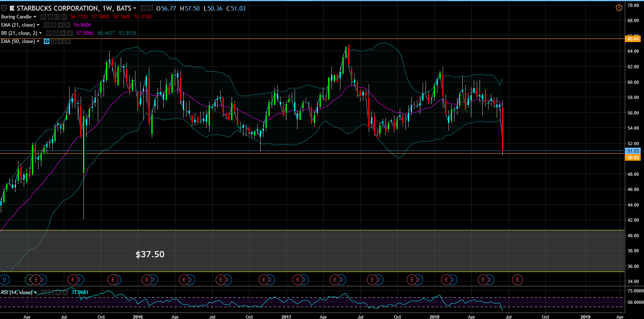644x319 pixels.
Task: Expand the RSI (14, close) dropdown arrow
Action: coord(36,292)
